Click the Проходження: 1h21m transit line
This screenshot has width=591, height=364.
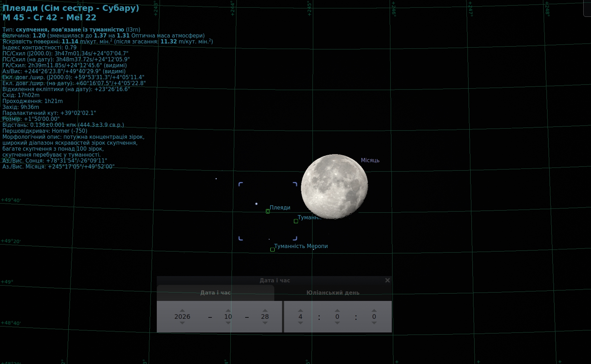(x=33, y=101)
